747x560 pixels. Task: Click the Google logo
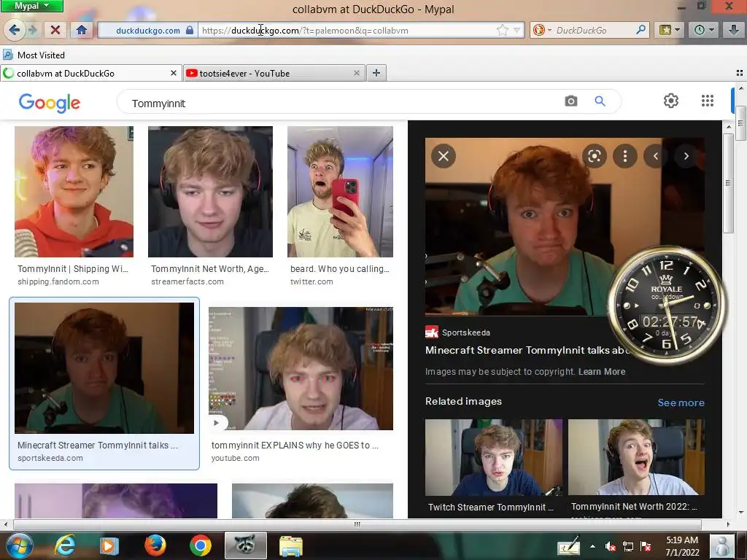click(50, 102)
